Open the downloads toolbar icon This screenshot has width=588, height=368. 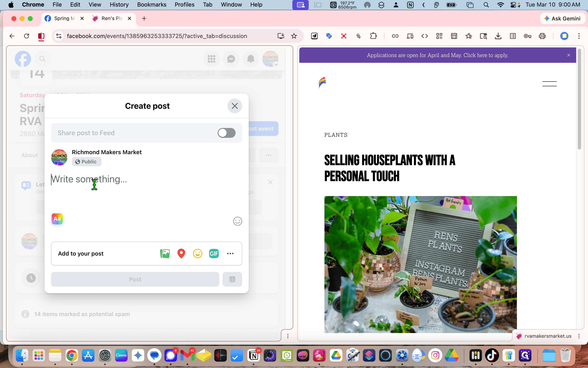498,36
